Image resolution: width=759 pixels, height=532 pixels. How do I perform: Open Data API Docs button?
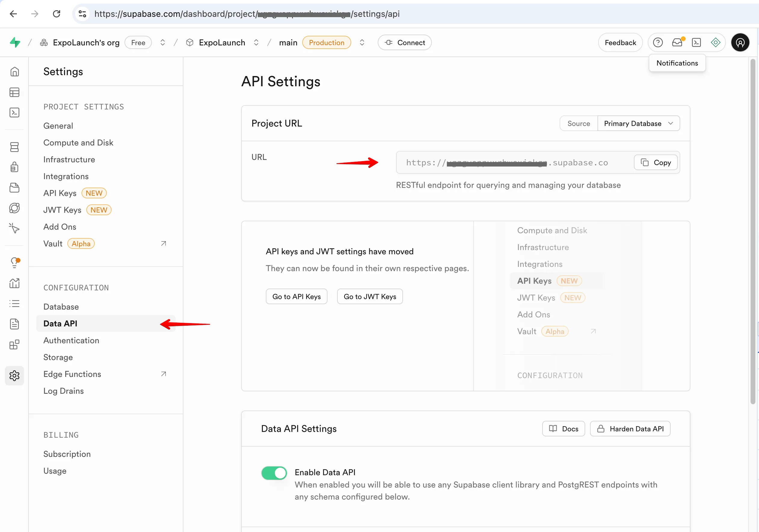click(x=564, y=429)
